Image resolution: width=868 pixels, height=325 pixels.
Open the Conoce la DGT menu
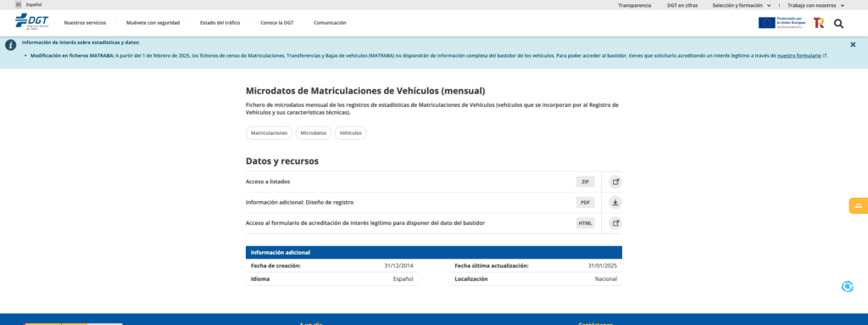[277, 23]
